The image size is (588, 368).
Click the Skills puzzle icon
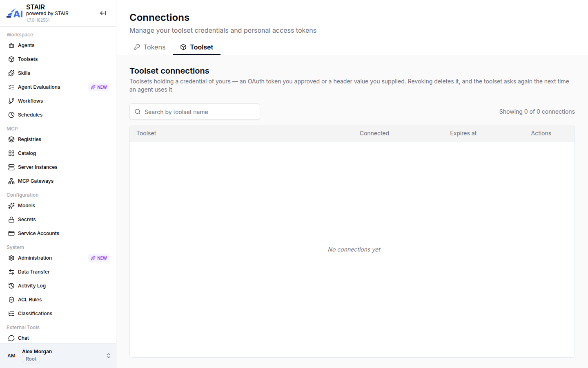click(11, 73)
